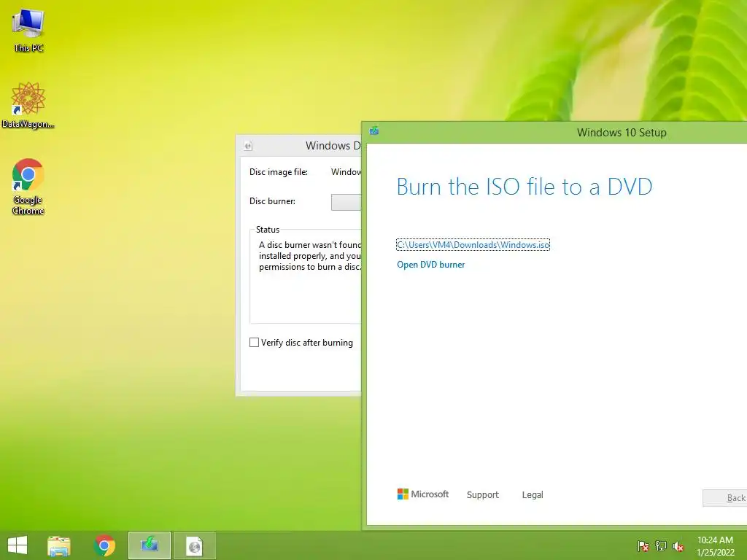Open the Support link in Setup
The width and height of the screenshot is (747, 560).
point(483,495)
